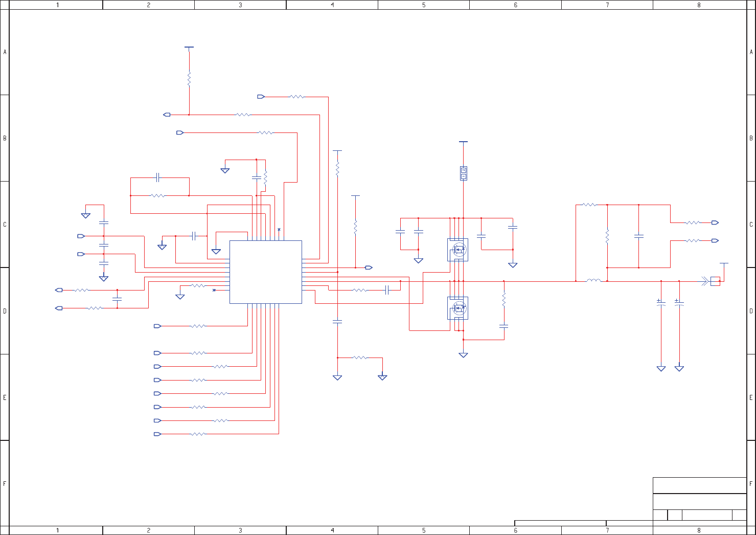Click the upper output port at far right
Image resolution: width=756 pixels, height=535 pixels.
tap(715, 222)
